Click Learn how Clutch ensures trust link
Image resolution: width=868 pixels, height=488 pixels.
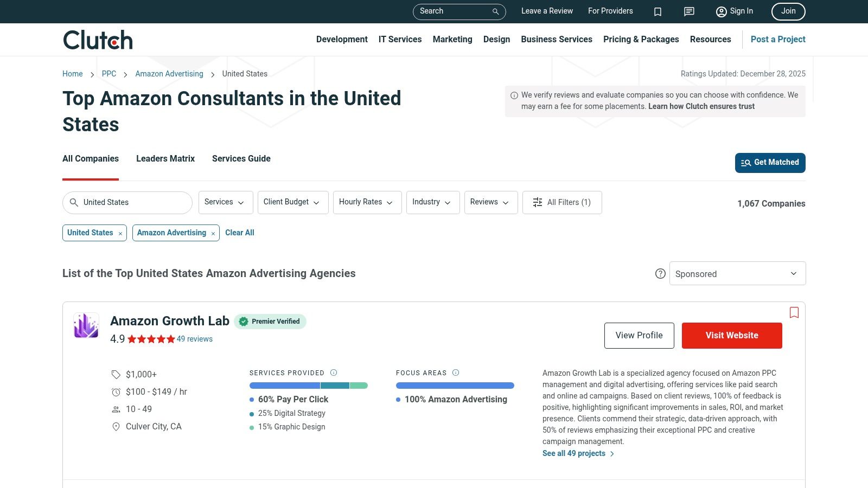(701, 107)
